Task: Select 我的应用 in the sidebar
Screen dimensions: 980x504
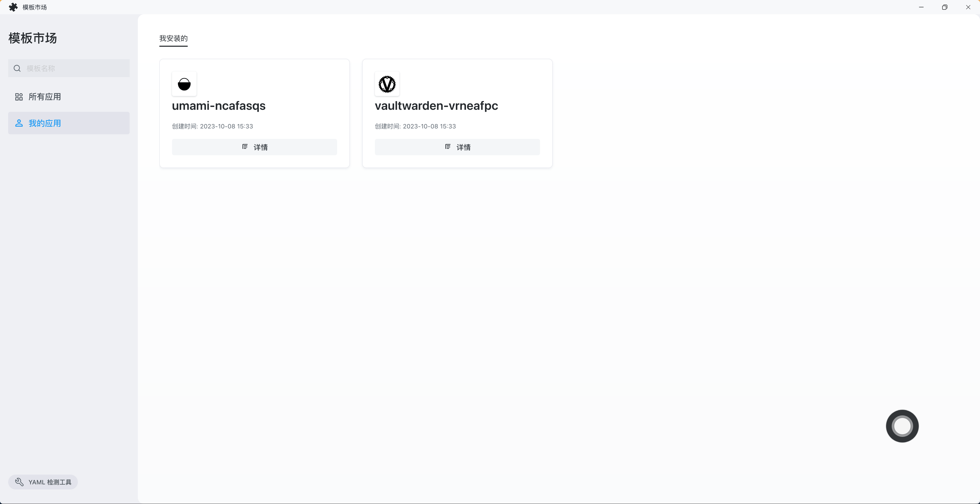Action: click(44, 123)
